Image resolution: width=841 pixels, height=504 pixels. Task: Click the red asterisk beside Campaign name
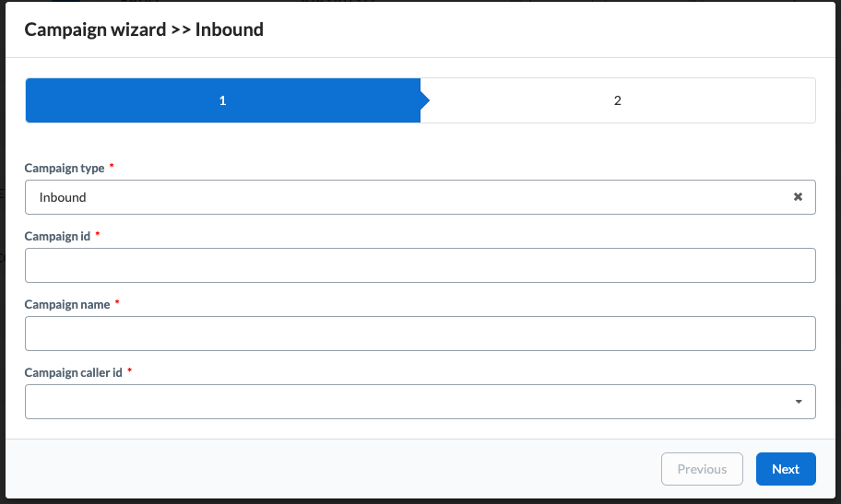coord(117,302)
